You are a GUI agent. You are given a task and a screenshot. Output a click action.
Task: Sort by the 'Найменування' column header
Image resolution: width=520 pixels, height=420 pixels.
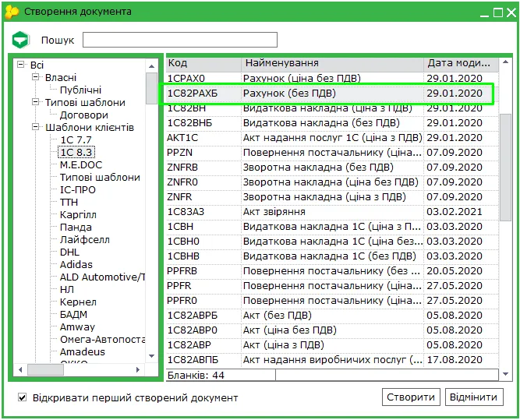click(332, 63)
